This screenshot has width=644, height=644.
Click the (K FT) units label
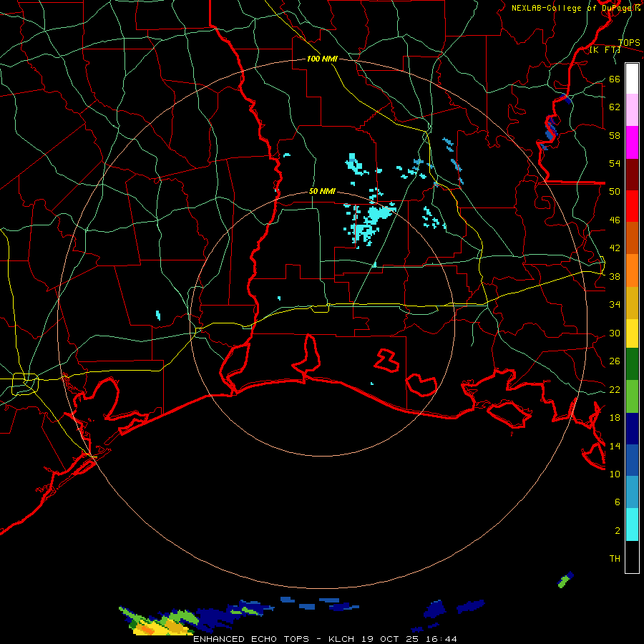click(x=605, y=49)
